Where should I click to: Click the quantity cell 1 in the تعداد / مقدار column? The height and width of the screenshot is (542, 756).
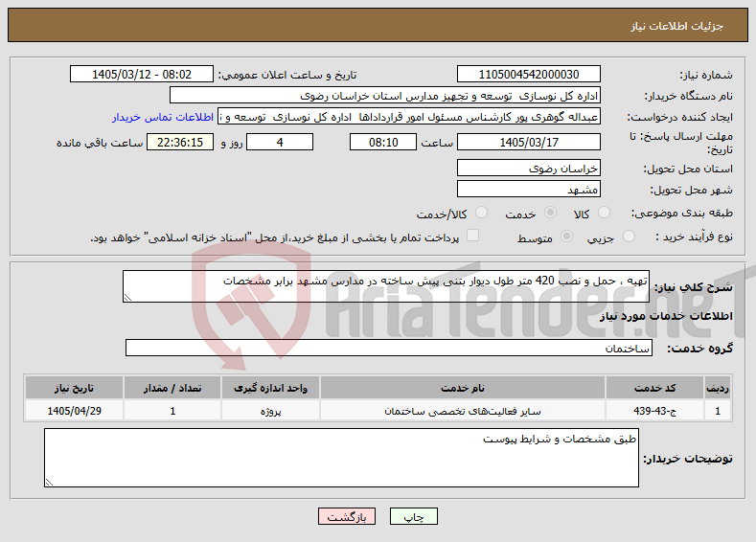pyautogui.click(x=172, y=411)
